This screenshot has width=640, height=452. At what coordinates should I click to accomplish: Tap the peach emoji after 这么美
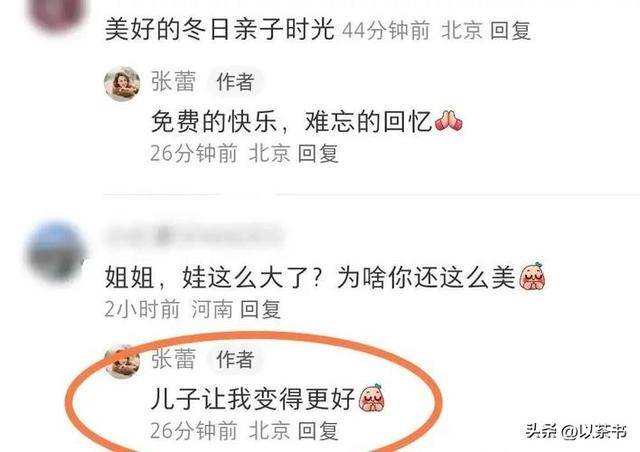532,276
